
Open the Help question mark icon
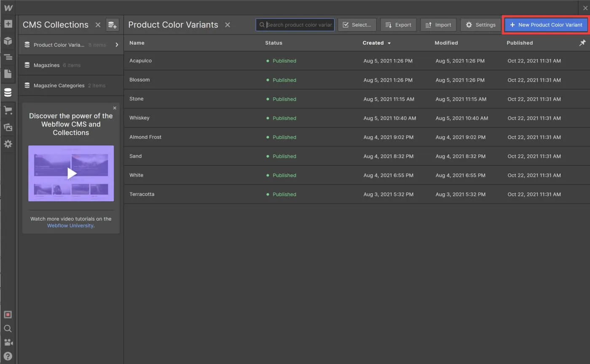[x=8, y=356]
